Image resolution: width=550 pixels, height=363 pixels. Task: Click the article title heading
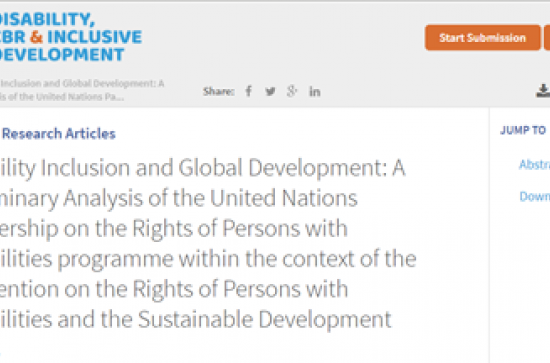[x=208, y=243]
